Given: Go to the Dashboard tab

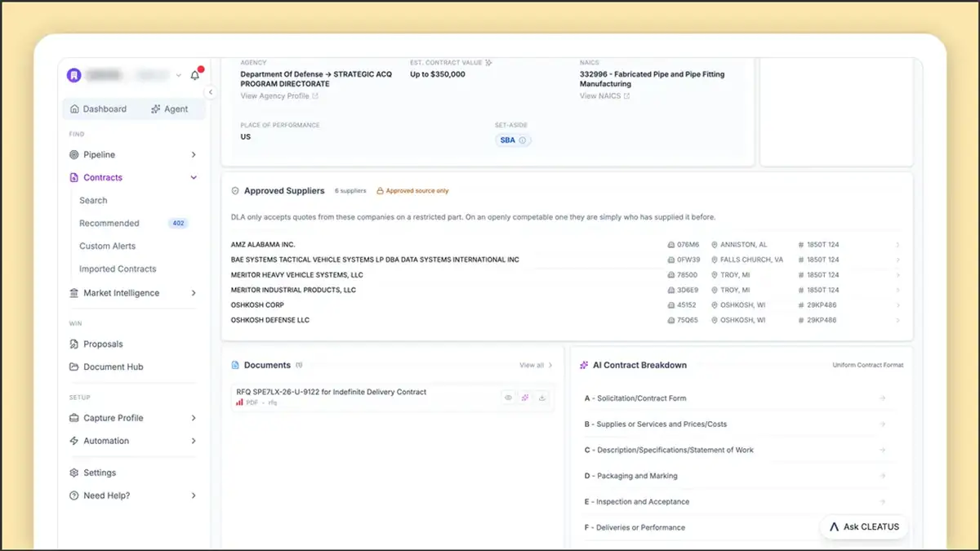Looking at the screenshot, I should tap(98, 109).
